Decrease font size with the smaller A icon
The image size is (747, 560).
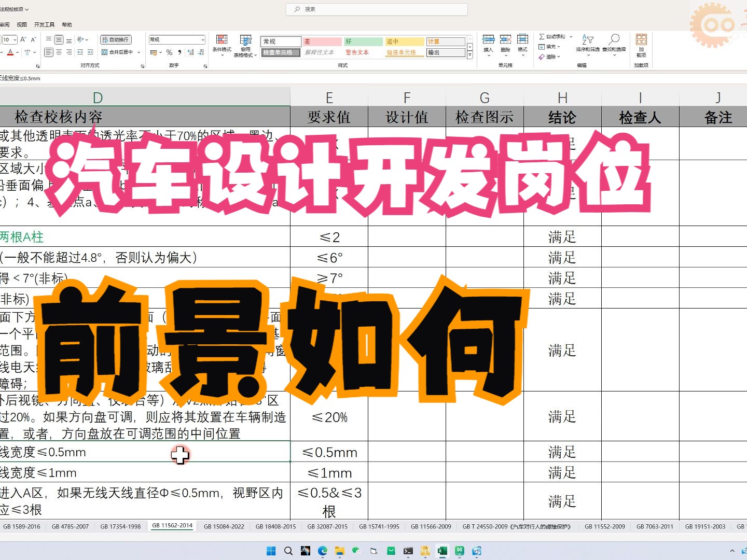click(x=33, y=39)
